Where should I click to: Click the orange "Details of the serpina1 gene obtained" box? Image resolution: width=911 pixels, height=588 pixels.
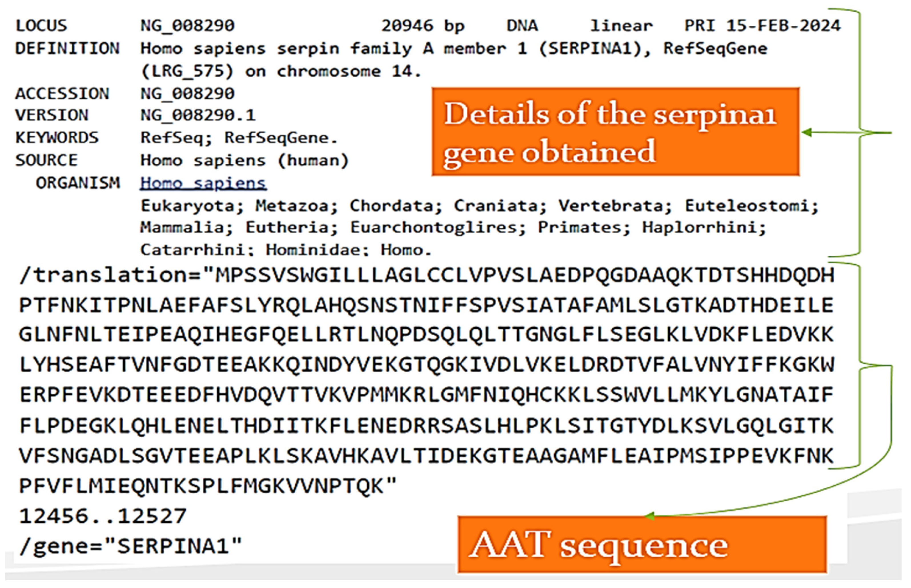(x=615, y=132)
